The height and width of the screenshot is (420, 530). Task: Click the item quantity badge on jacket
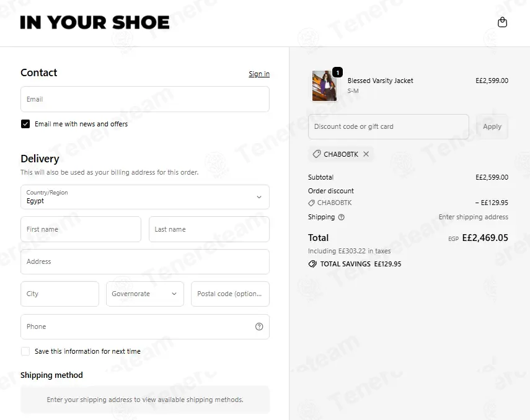pos(337,72)
